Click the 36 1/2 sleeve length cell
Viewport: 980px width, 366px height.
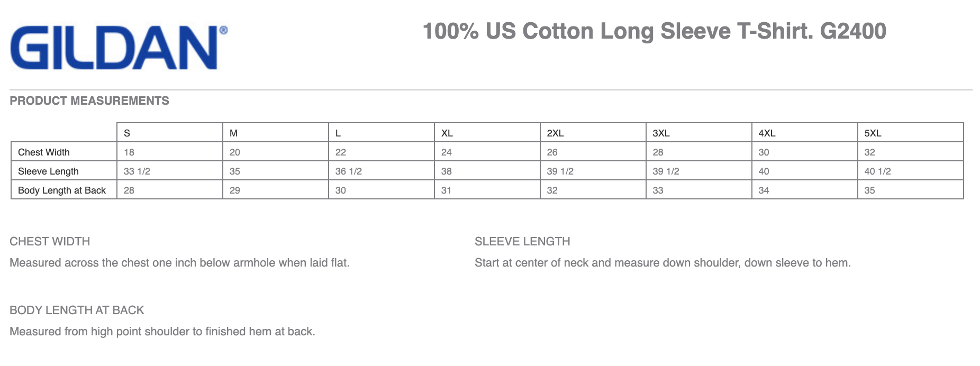382,171
